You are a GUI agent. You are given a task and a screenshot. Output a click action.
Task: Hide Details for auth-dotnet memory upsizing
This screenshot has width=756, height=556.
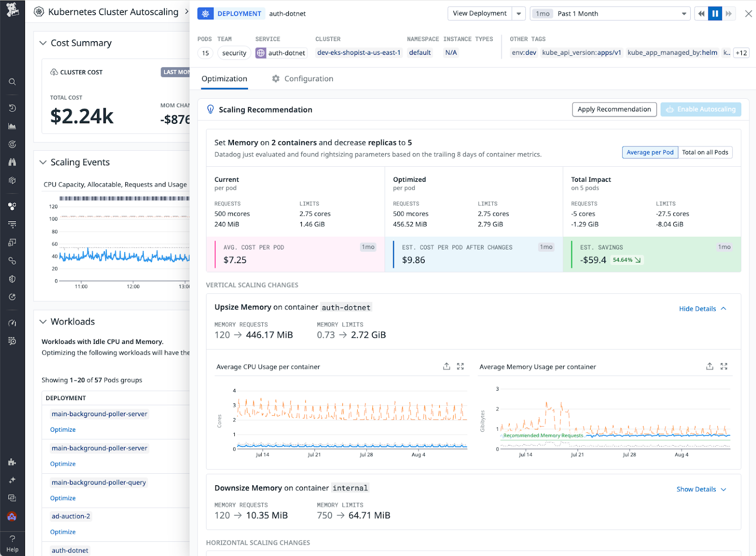click(703, 309)
